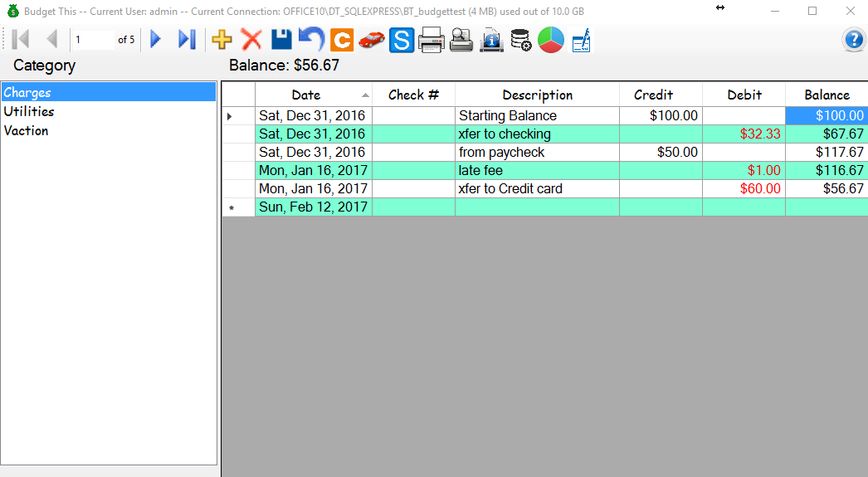Click the $60.00 debit cell
This screenshot has height=477, width=868.
(744, 188)
